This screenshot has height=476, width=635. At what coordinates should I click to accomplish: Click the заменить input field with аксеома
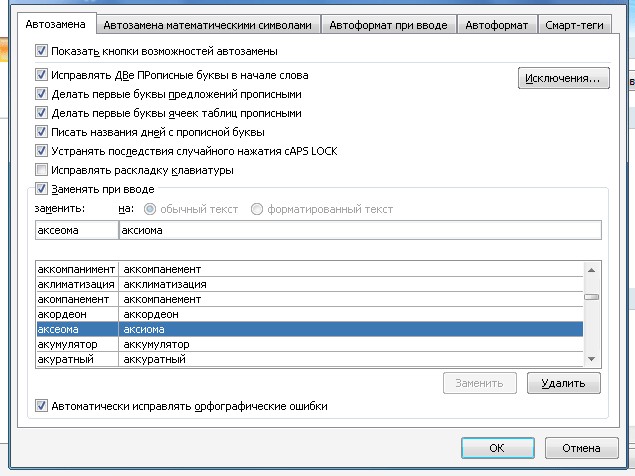pyautogui.click(x=75, y=230)
